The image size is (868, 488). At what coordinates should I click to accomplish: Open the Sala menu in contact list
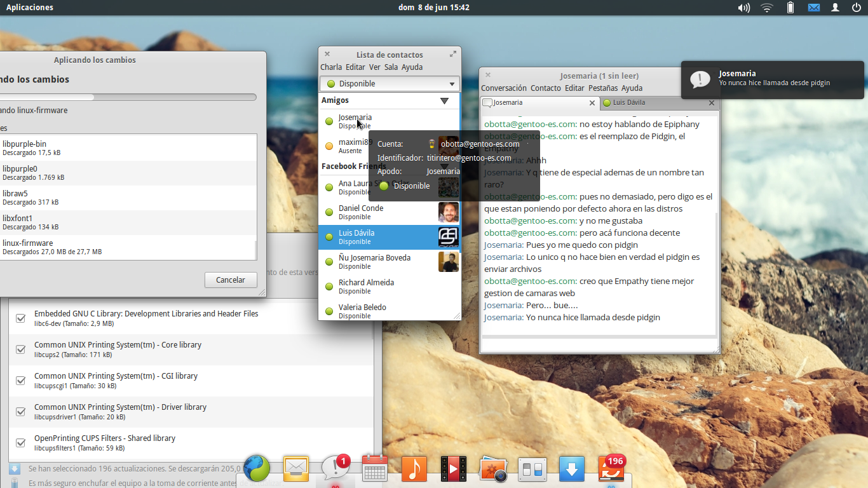[x=391, y=67]
